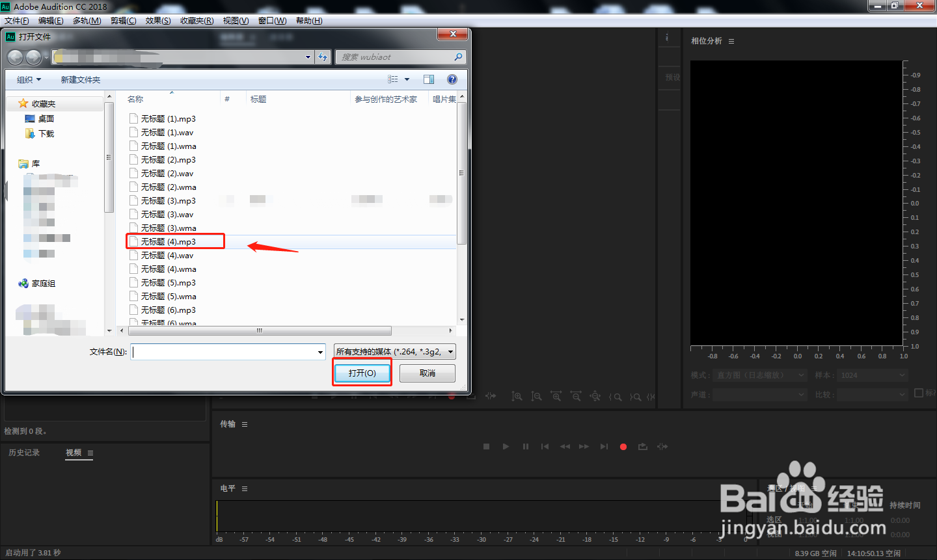937x560 pixels.
Task: Sort files by the Title column header
Action: (258, 99)
